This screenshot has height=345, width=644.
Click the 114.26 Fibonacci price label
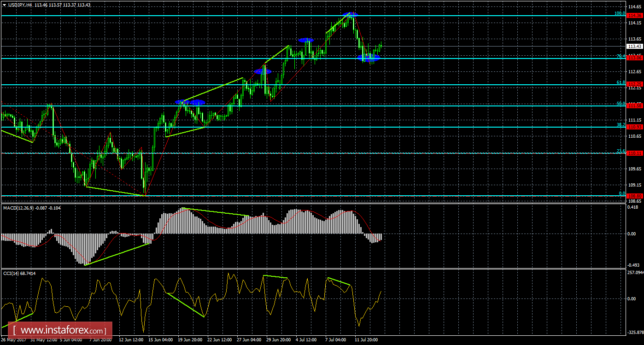coord(635,15)
